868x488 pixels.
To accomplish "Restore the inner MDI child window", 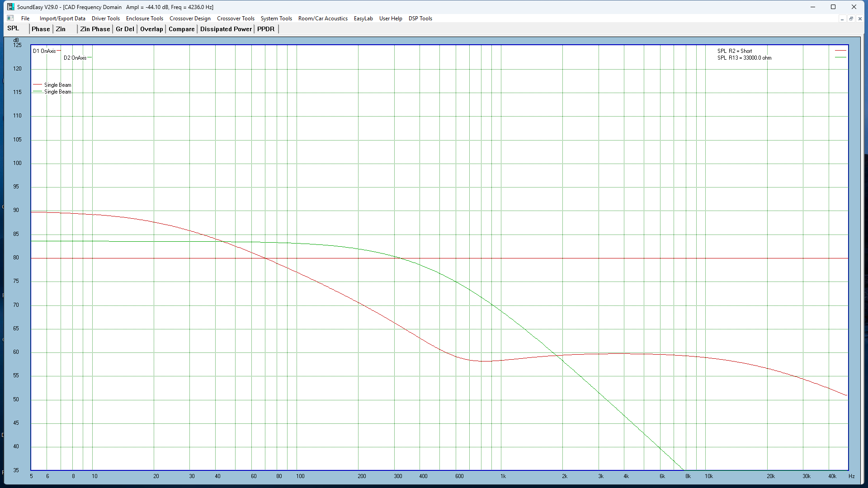I will [x=851, y=19].
